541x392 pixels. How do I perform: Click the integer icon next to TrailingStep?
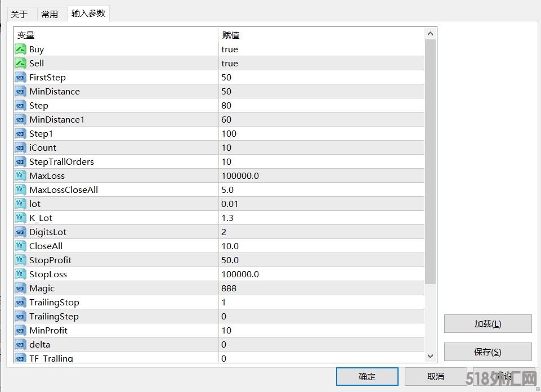click(20, 317)
